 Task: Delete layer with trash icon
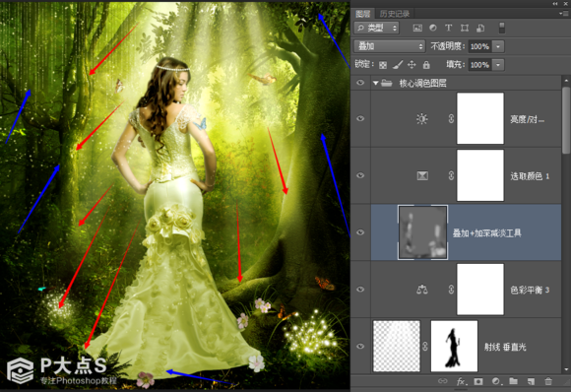pos(548,381)
